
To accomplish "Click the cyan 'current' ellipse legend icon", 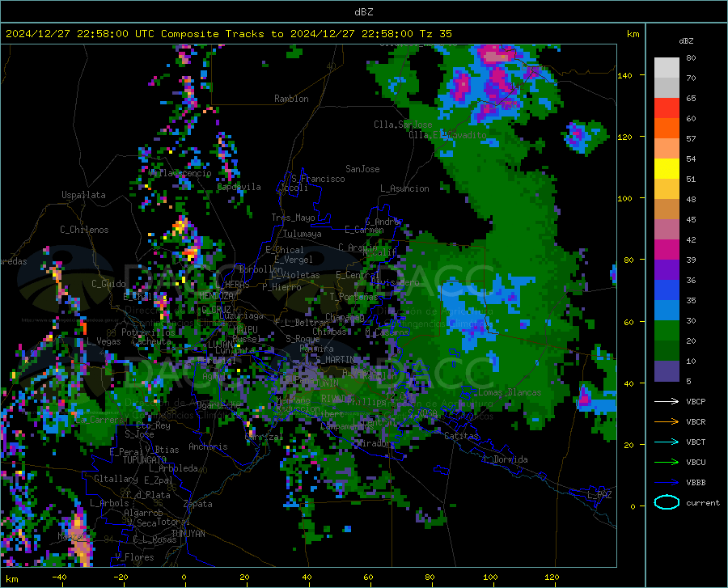I will pos(667,502).
